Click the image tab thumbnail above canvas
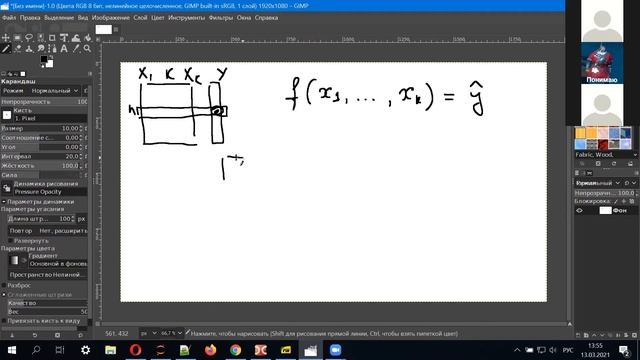This screenshot has height=360, width=640. point(104,29)
